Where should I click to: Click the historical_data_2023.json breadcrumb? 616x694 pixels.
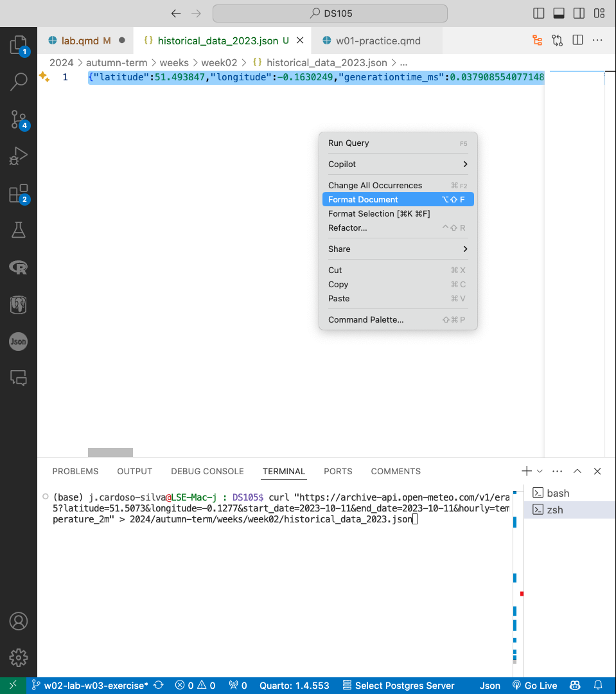(x=326, y=63)
